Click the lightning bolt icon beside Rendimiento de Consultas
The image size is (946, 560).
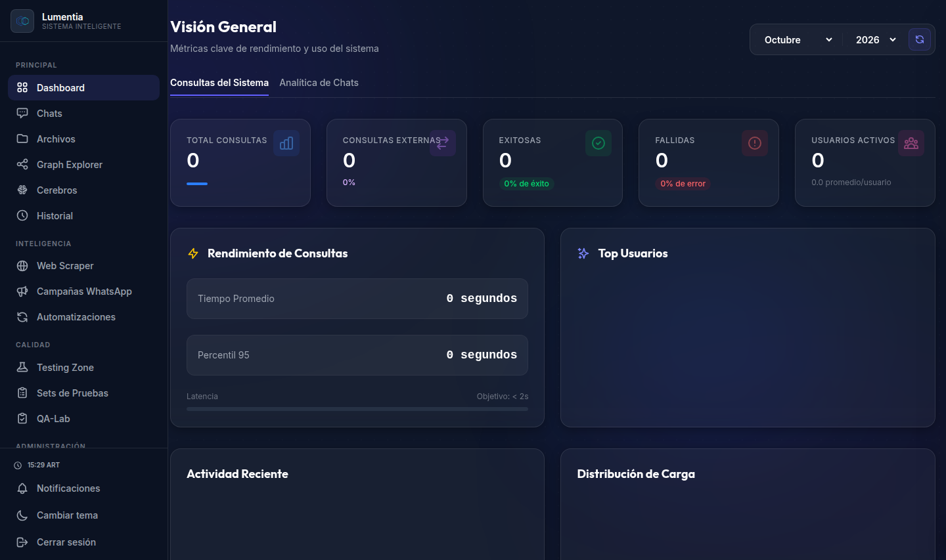click(x=193, y=253)
